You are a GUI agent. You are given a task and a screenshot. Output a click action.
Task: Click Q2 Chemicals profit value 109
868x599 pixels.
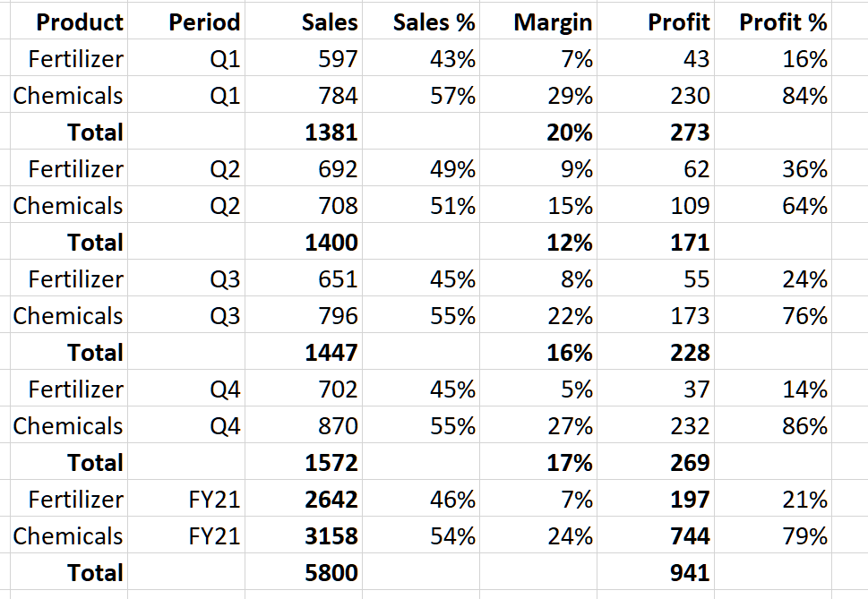(x=690, y=206)
